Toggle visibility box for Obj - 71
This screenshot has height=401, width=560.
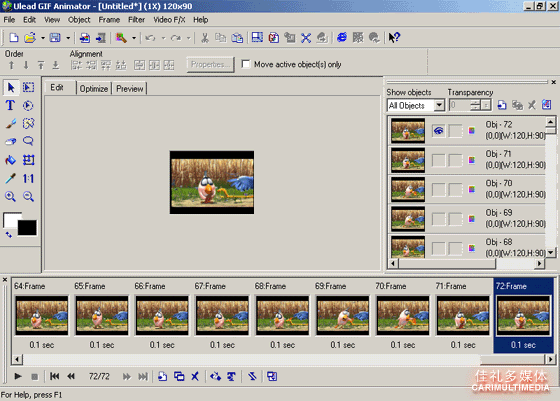(438, 160)
